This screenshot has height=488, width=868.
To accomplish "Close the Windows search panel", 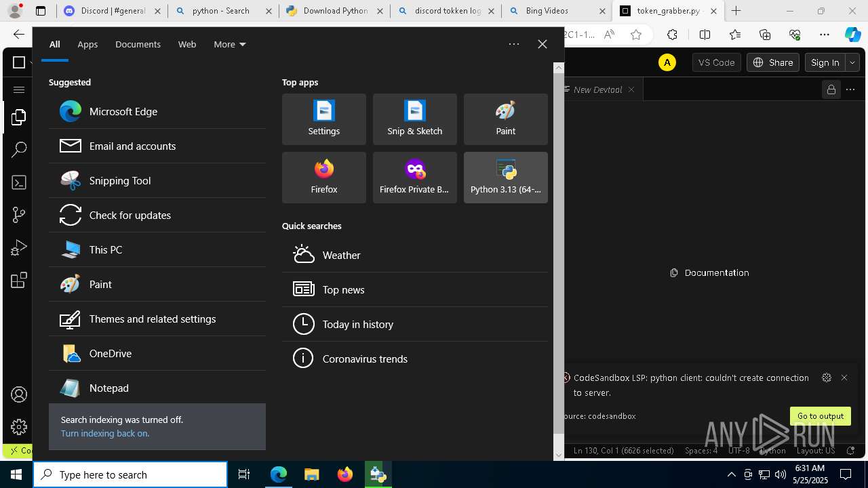I will coord(542,44).
